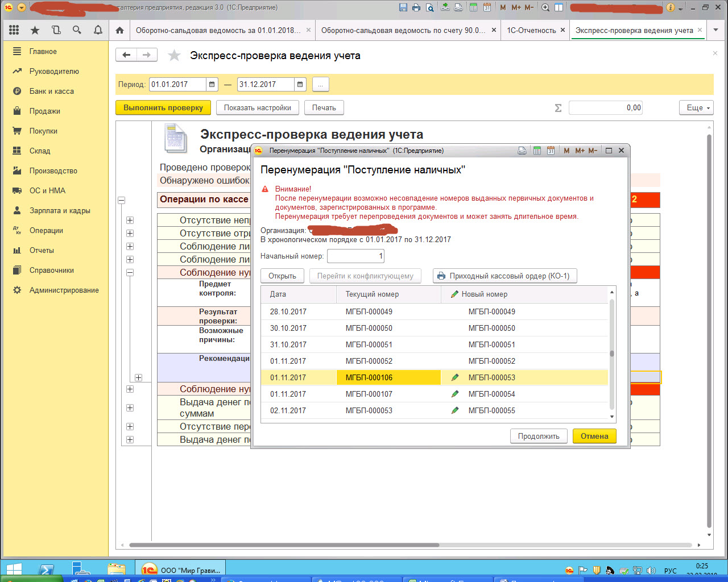Go to home page icon
This screenshot has width=728, height=582.
pos(119,30)
